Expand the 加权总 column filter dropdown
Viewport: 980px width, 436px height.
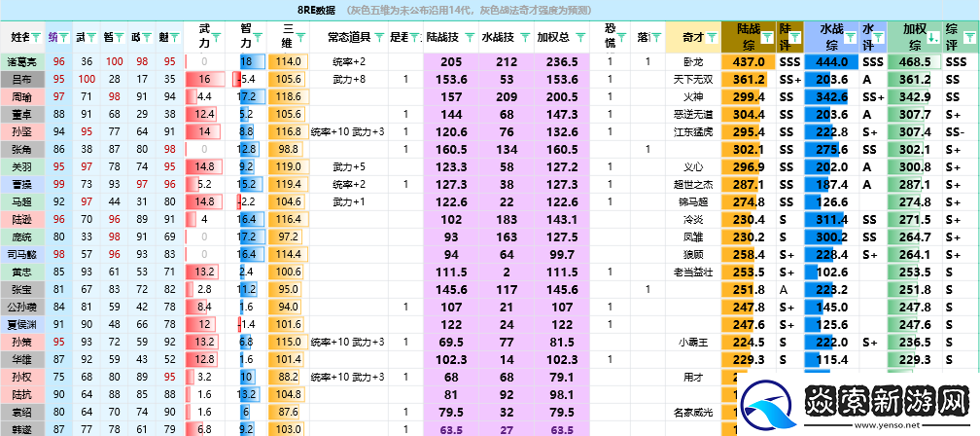580,38
